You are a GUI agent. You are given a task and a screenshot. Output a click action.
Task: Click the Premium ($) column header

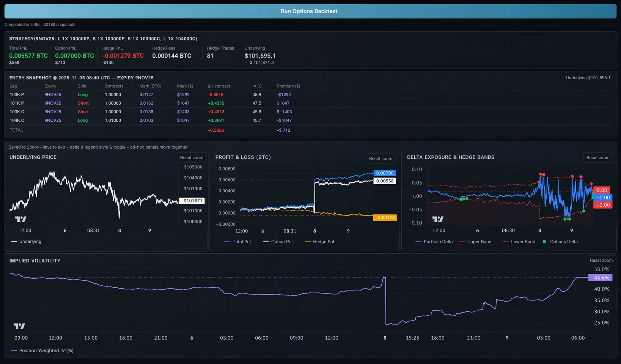tap(288, 86)
